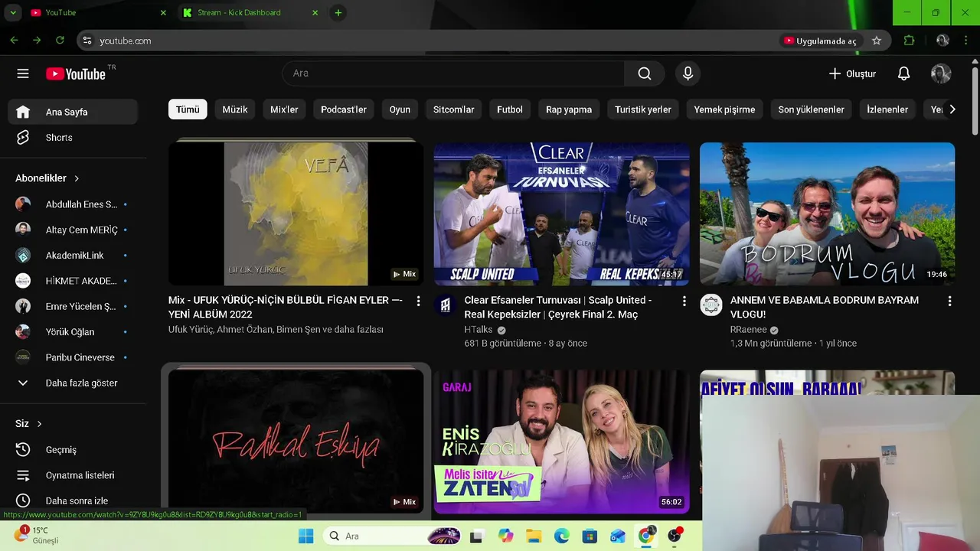Open File Explorer from taskbar

pyautogui.click(x=532, y=536)
